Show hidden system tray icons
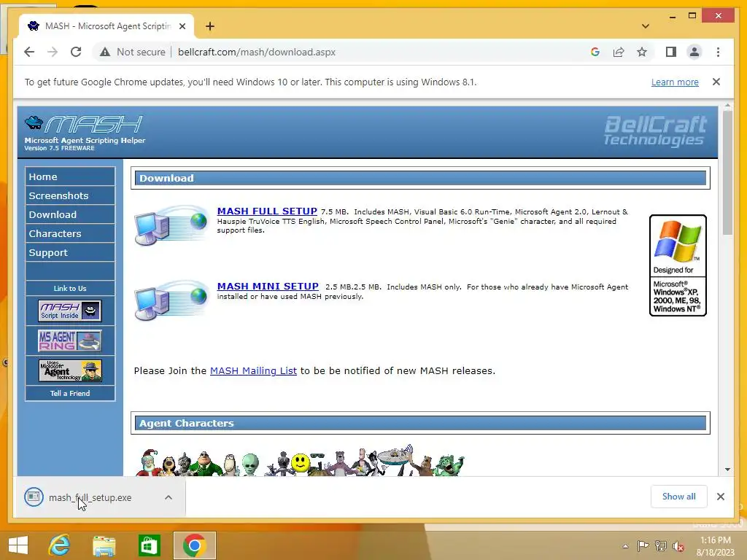 click(x=625, y=546)
